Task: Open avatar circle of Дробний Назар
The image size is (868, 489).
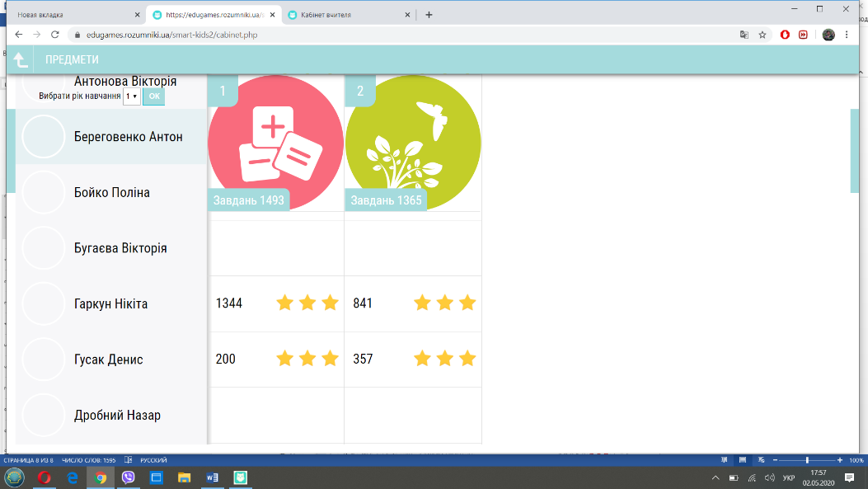Action: [43, 416]
